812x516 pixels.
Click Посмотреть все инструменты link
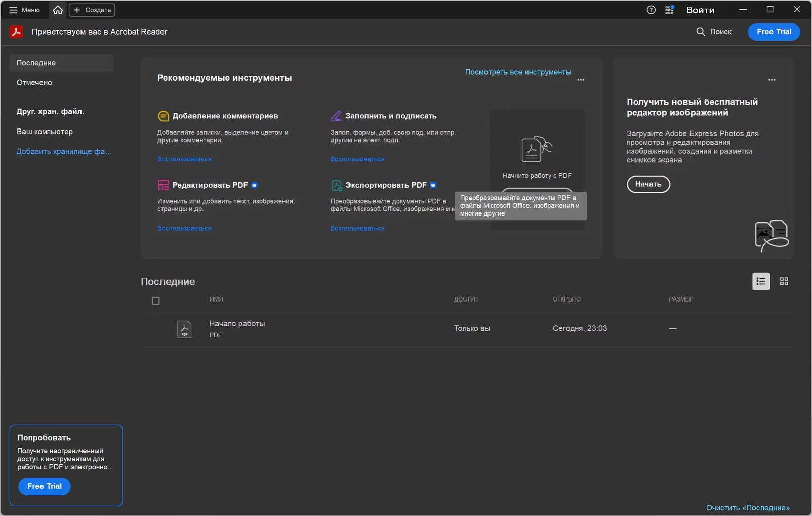(518, 72)
